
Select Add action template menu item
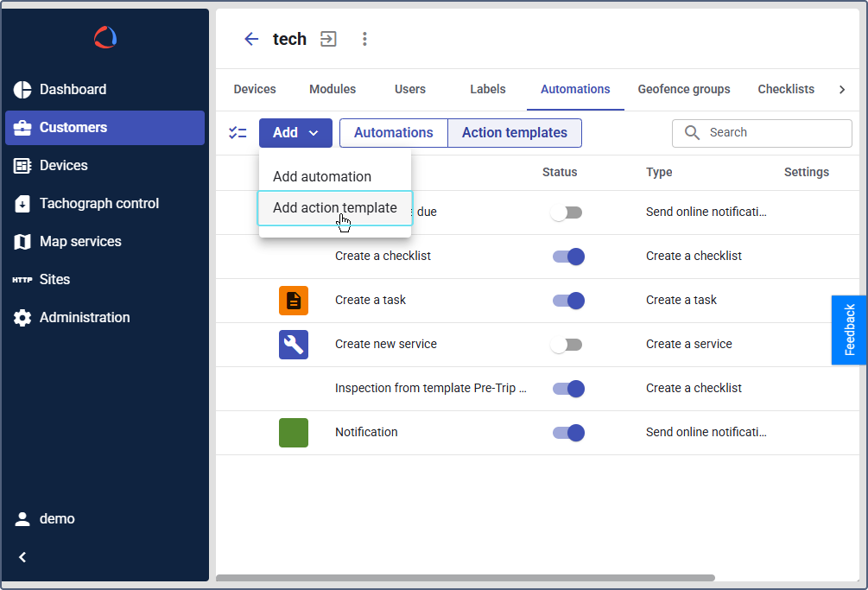[x=335, y=208]
